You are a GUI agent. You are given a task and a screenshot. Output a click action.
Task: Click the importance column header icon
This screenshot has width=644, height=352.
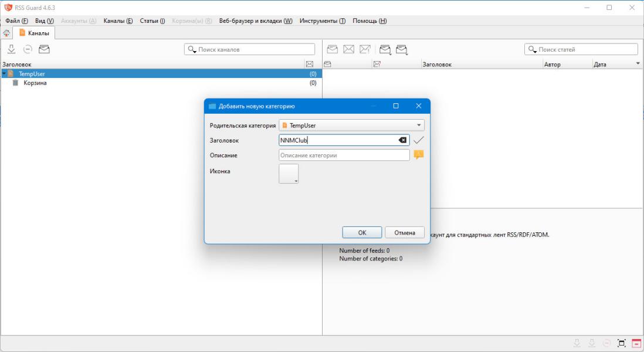coord(377,64)
